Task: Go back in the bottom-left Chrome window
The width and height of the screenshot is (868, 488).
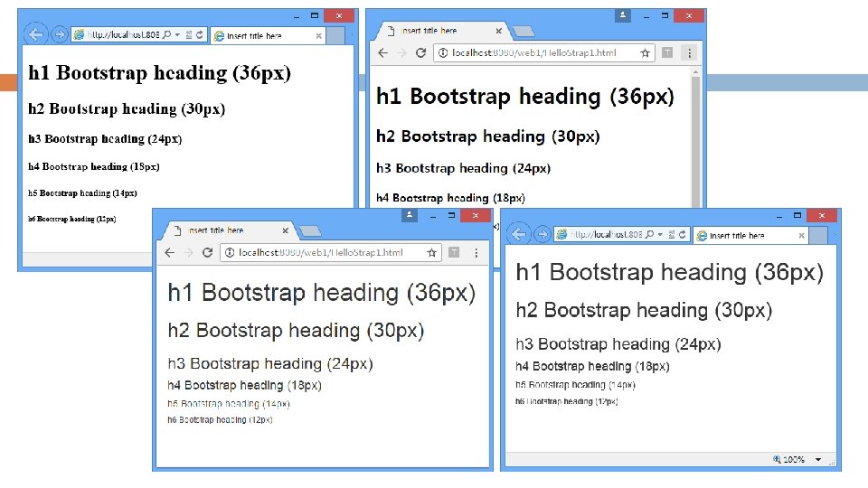Action: pos(169,252)
